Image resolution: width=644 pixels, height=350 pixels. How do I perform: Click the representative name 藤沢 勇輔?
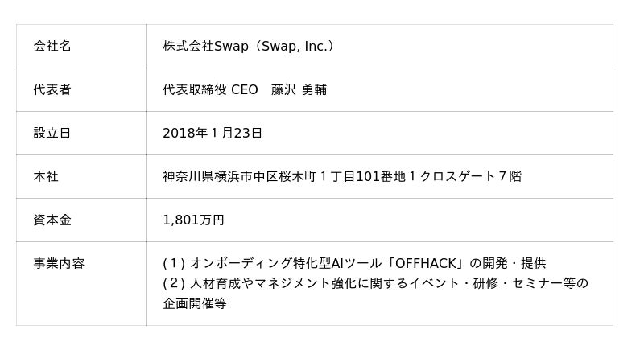[x=299, y=89]
